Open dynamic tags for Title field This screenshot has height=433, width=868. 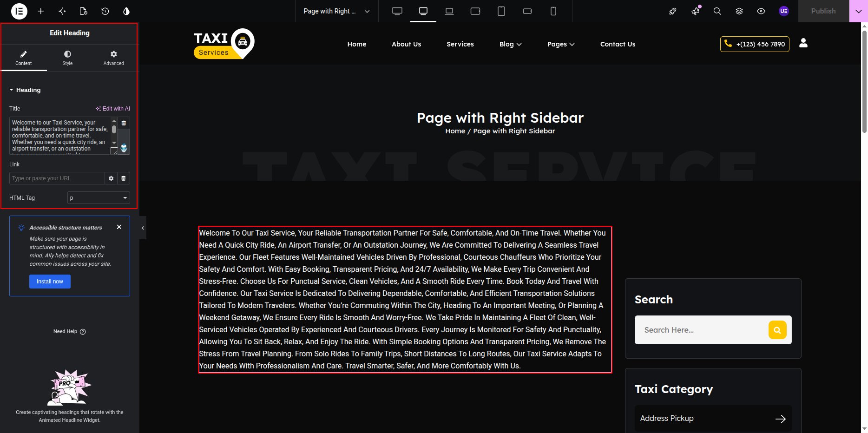coord(124,123)
